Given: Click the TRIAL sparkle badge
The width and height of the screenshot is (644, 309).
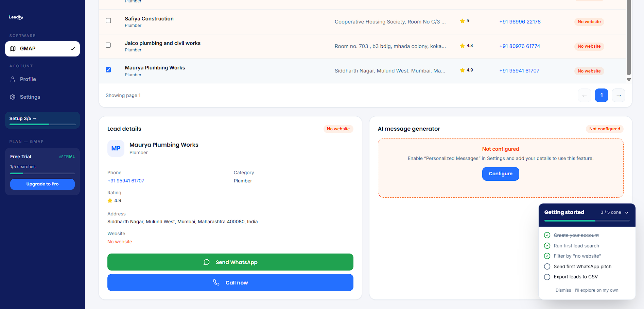Looking at the screenshot, I should pos(67,157).
